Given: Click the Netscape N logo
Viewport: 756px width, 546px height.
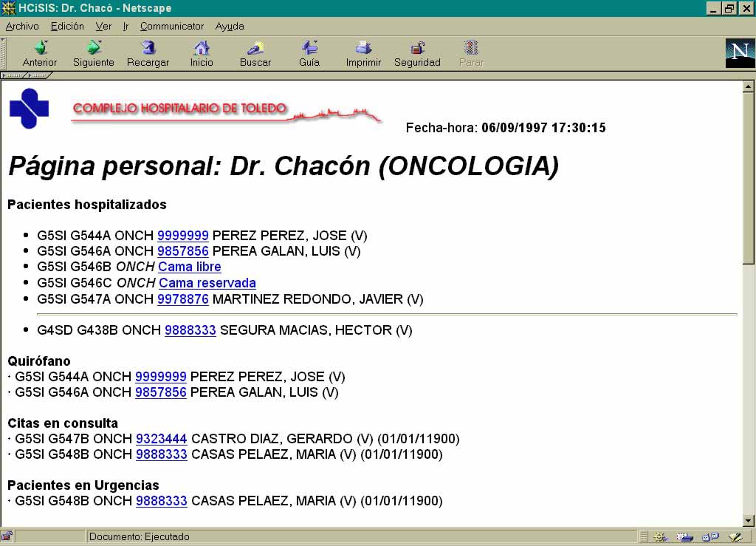Looking at the screenshot, I should click(740, 52).
